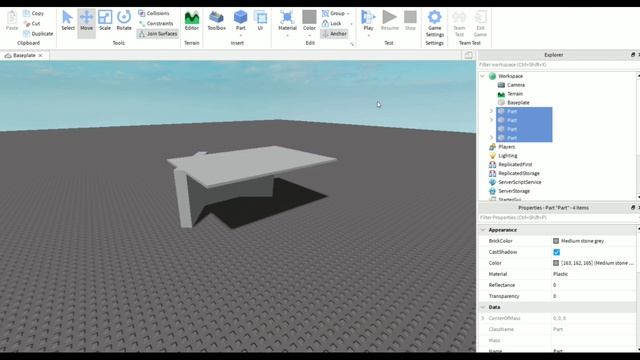
Task: Open the Color dropdown arrow
Action: [309, 36]
